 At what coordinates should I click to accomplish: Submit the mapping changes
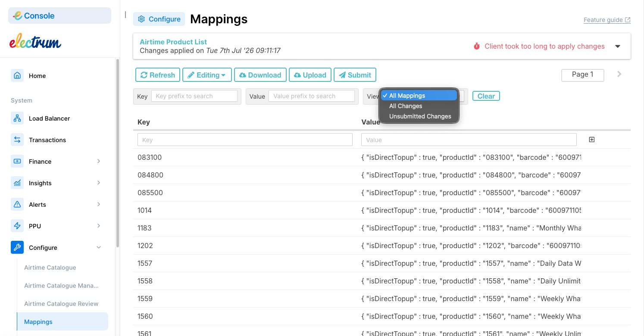tap(355, 75)
